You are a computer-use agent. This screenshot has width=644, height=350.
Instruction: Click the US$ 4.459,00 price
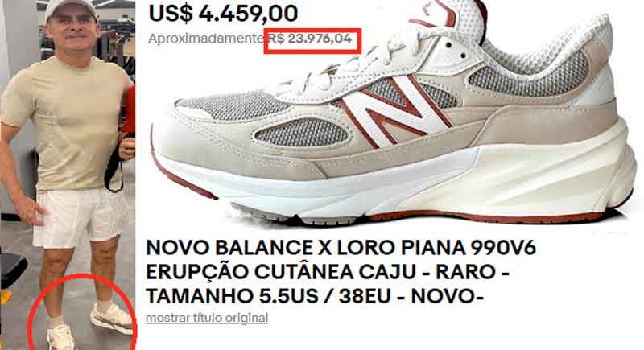(x=224, y=13)
